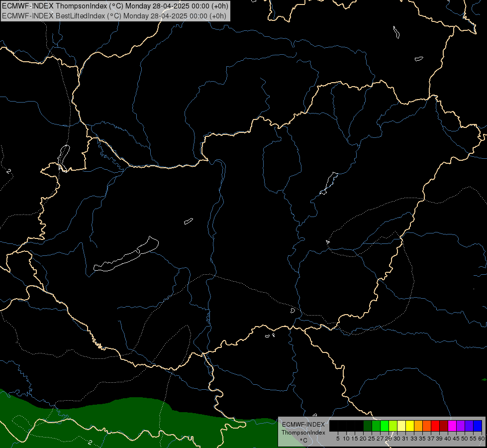Image resolution: width=487 pixels, height=448 pixels.
Task: Click the BestLiftedIndex title line at top
Action: [x=114, y=16]
